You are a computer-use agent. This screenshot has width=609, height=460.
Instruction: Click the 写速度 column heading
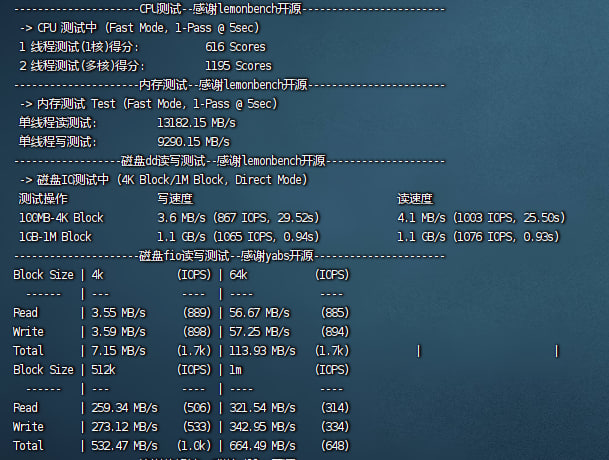174,199
